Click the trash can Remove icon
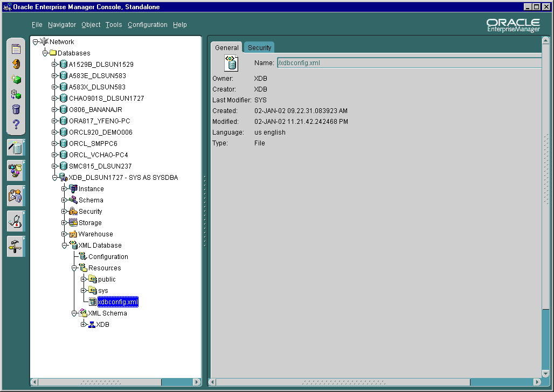 coord(16,109)
